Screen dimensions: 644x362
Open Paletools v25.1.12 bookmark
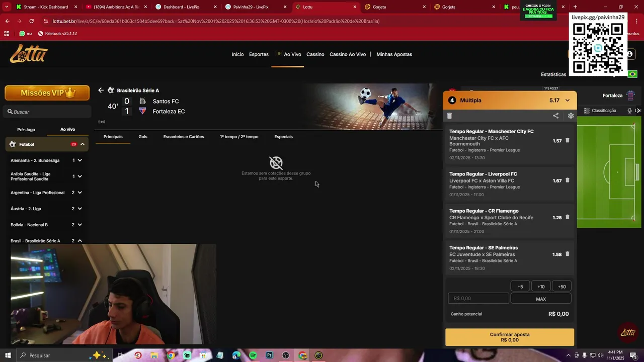click(58, 33)
